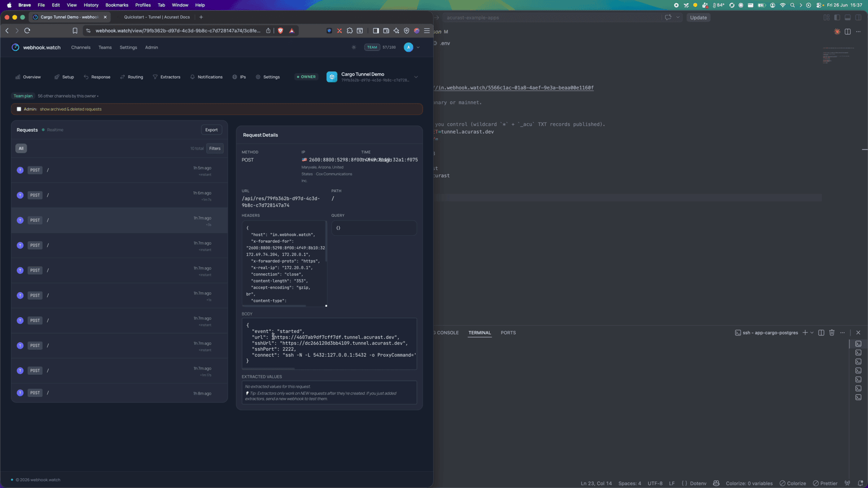Reload the webhook.watch page in Brave
The image size is (868, 488).
[x=27, y=31]
